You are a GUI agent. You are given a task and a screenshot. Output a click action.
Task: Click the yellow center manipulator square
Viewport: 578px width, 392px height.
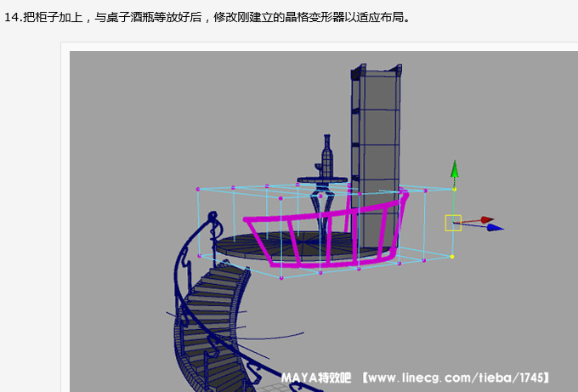453,223
